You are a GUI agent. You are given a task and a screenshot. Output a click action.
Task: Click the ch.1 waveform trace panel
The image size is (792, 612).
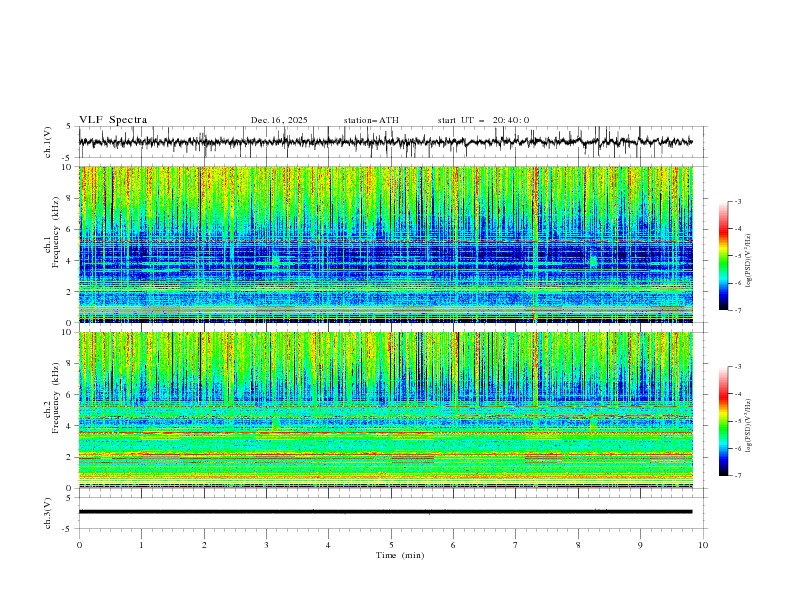tap(392, 142)
